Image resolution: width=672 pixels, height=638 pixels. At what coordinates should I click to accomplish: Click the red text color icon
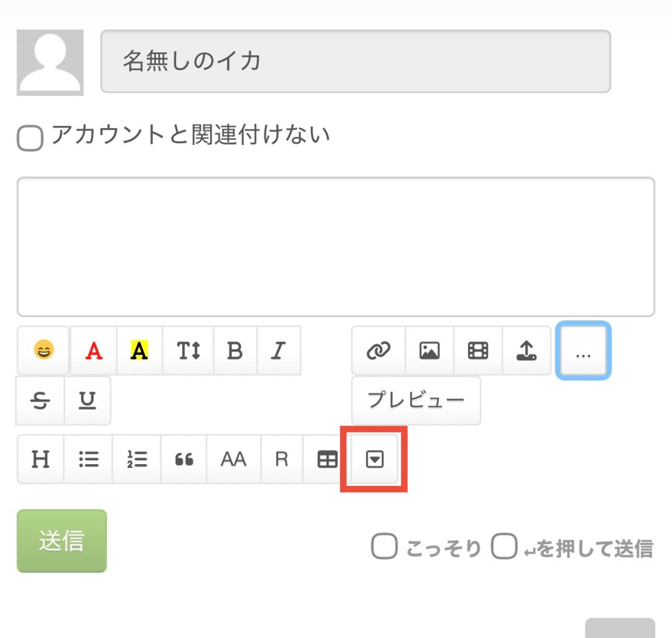tap(94, 351)
